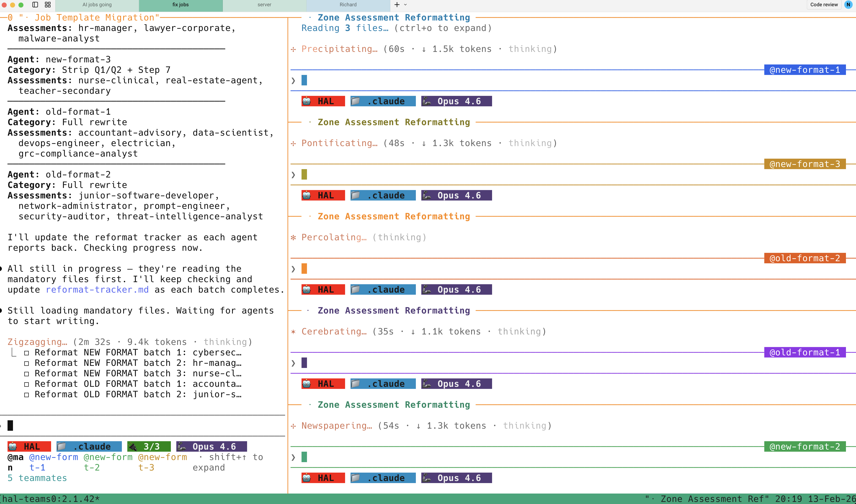The width and height of the screenshot is (856, 504).
Task: Toggle NEW FORMAT batch 2 checkbox
Action: click(x=27, y=363)
